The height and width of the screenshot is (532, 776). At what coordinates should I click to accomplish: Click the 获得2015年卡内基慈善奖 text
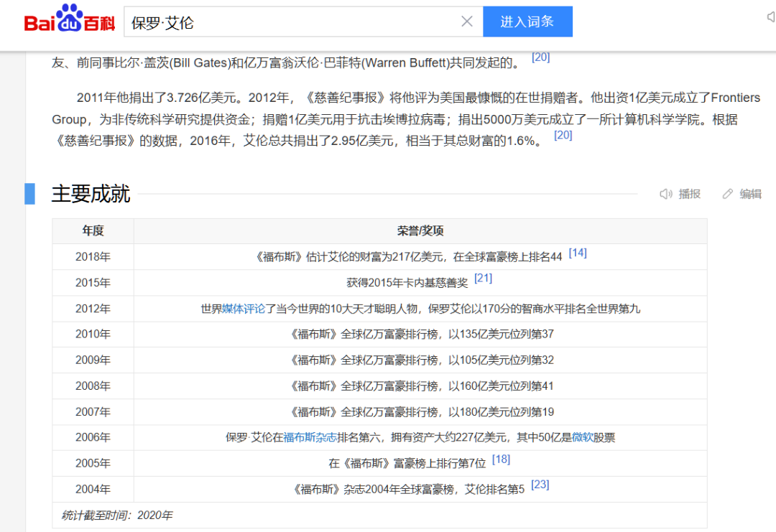click(x=407, y=283)
